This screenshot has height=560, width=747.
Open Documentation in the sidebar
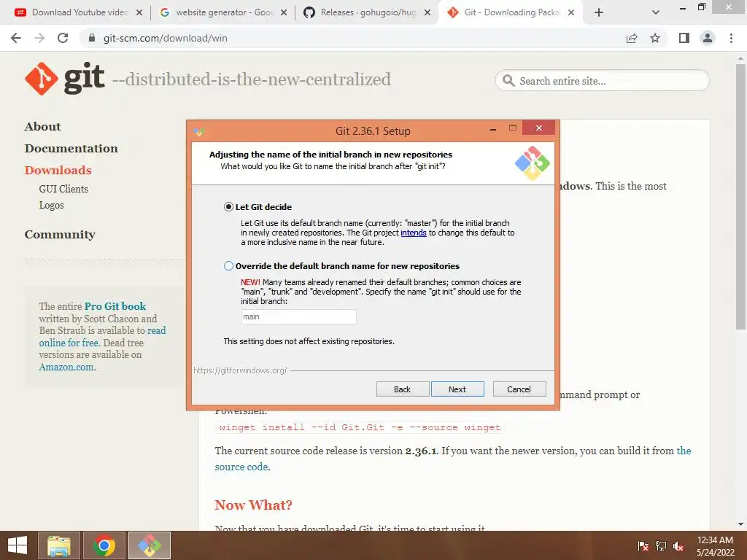coord(71,149)
